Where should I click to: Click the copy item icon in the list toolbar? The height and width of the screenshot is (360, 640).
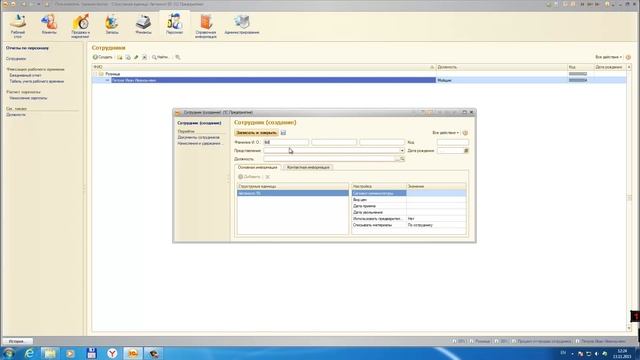pyautogui.click(x=128, y=57)
